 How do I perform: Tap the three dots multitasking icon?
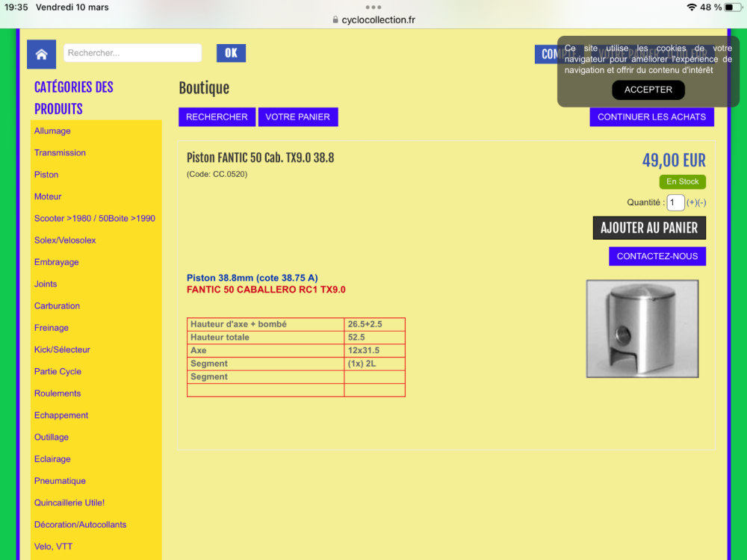tap(373, 7)
